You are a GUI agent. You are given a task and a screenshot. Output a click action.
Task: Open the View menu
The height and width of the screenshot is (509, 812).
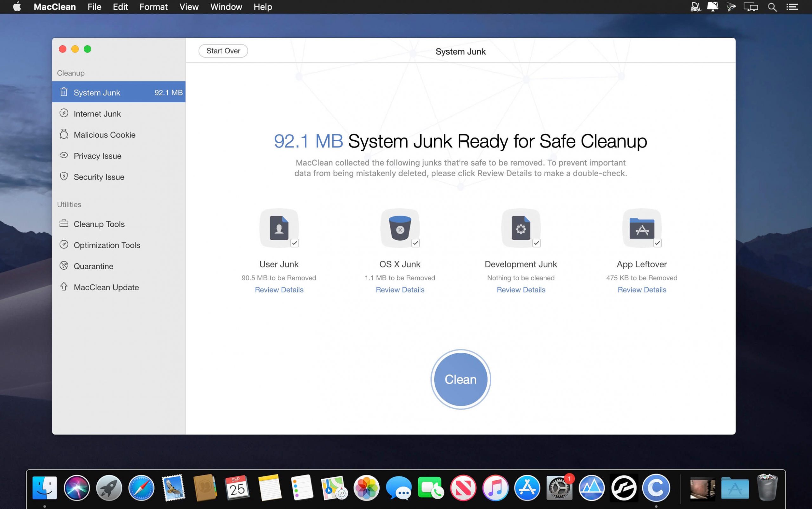point(189,7)
